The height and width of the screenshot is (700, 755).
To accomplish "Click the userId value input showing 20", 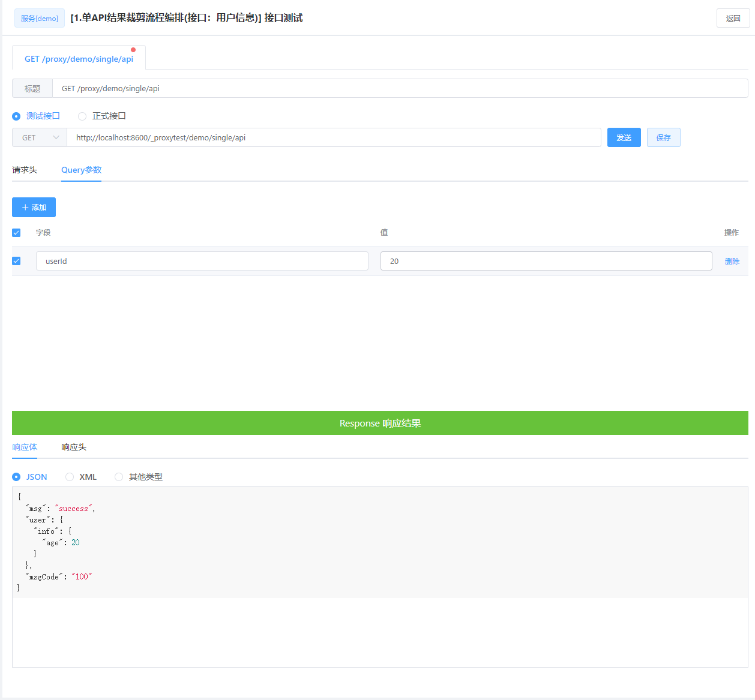I will (x=546, y=260).
